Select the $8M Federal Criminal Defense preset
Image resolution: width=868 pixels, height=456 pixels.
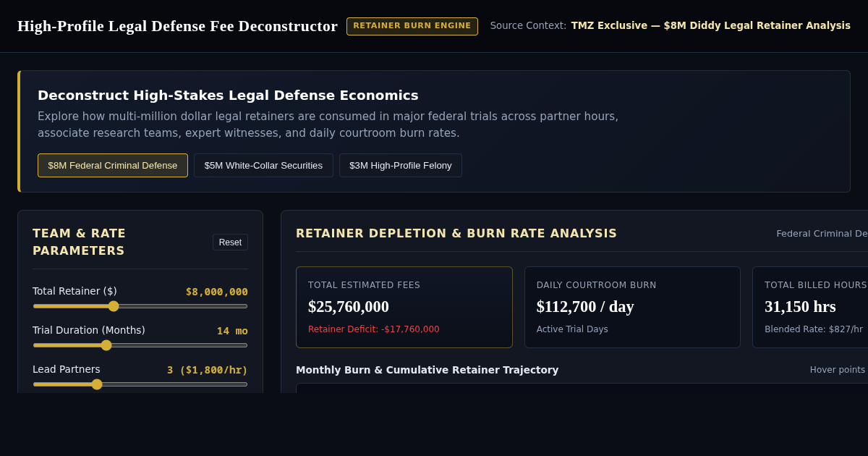[x=113, y=165]
